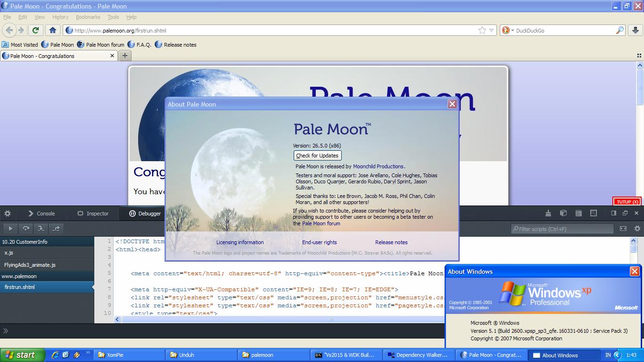Click the Check for Updates button
644x362 pixels.
coord(317,156)
